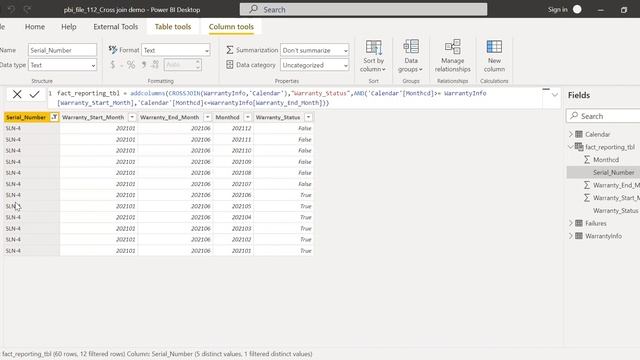Viewport: 640px width, 360px height.
Task: Click the user account avatar icon
Action: 577,9
